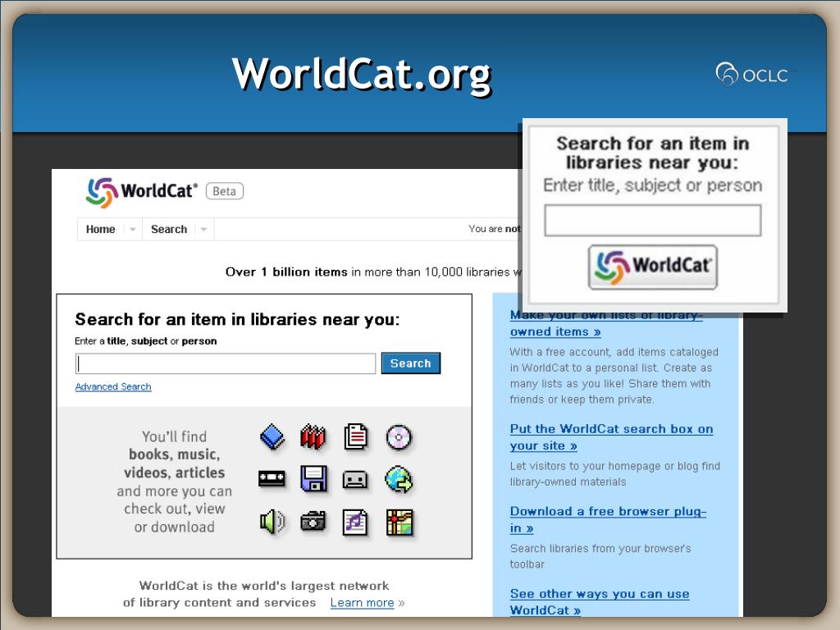Click the article document icon
Image resolution: width=840 pixels, height=630 pixels.
(x=356, y=436)
